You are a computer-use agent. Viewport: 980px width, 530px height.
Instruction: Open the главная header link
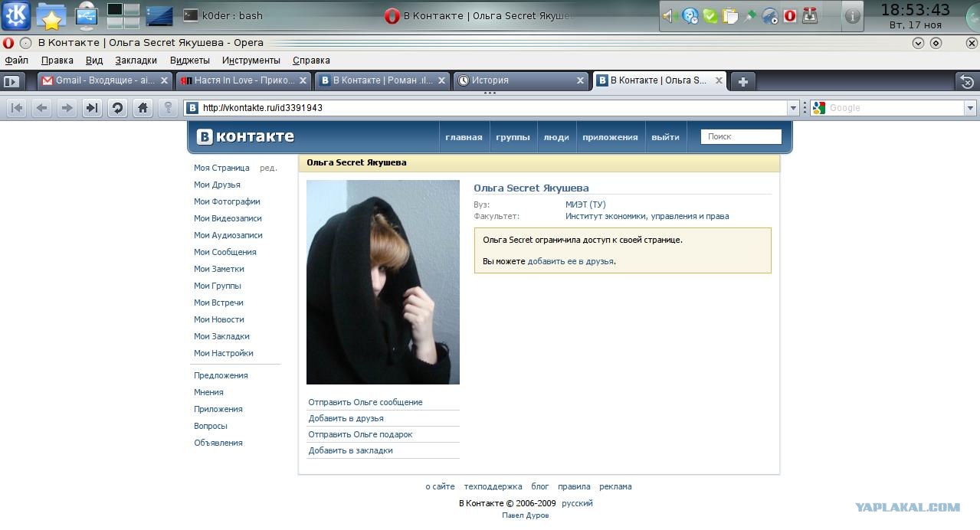(x=464, y=137)
